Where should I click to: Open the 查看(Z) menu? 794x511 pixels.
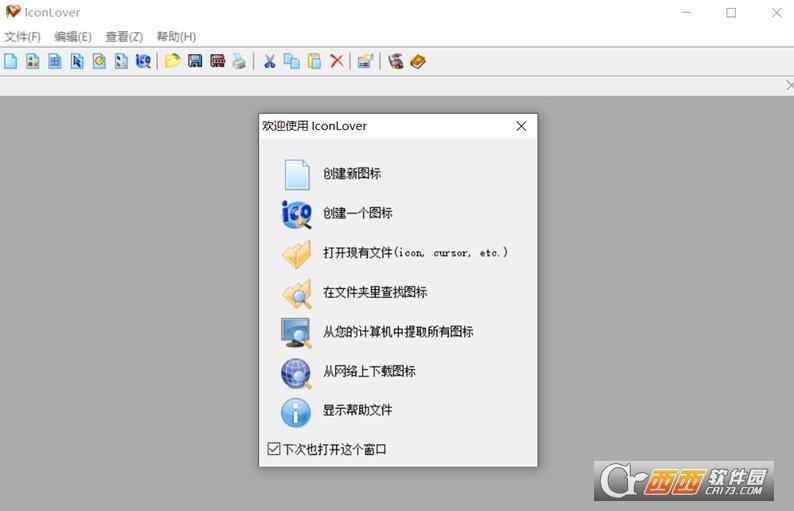[x=124, y=37]
